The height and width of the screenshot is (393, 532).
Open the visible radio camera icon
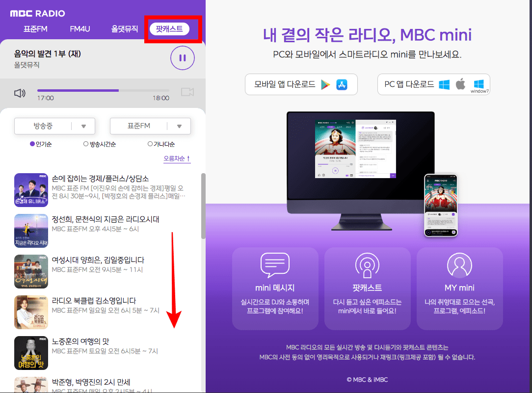187,92
